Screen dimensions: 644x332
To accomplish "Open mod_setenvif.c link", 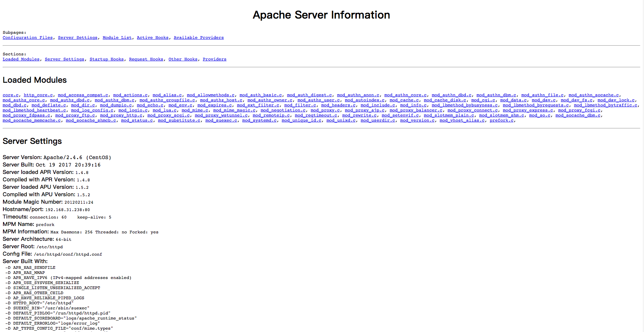I will [x=400, y=115].
